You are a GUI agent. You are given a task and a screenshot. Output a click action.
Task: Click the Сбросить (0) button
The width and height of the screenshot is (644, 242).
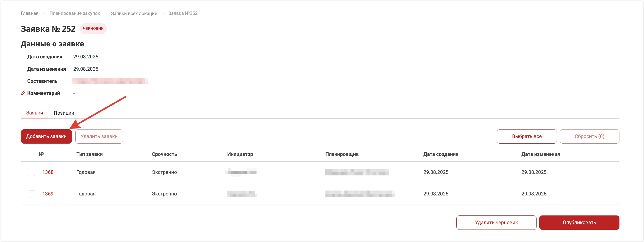(589, 136)
